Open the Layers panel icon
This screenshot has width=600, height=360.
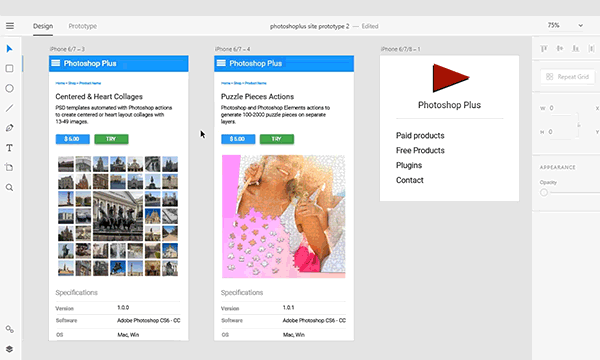pyautogui.click(x=10, y=349)
